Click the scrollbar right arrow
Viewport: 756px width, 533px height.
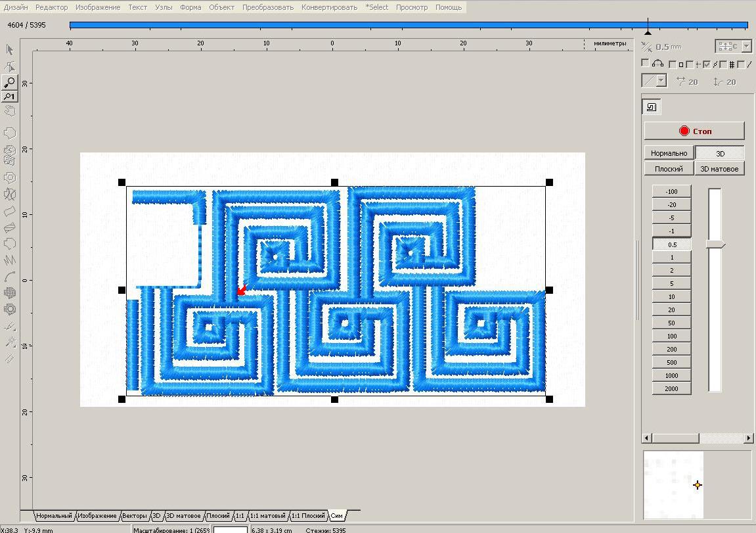click(748, 438)
